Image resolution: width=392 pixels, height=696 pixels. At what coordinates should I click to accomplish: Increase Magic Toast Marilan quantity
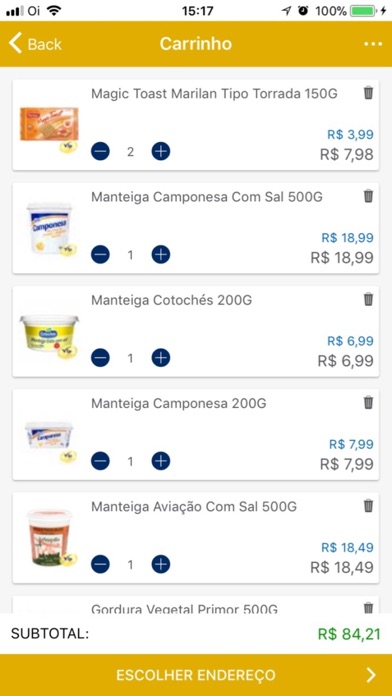(161, 152)
